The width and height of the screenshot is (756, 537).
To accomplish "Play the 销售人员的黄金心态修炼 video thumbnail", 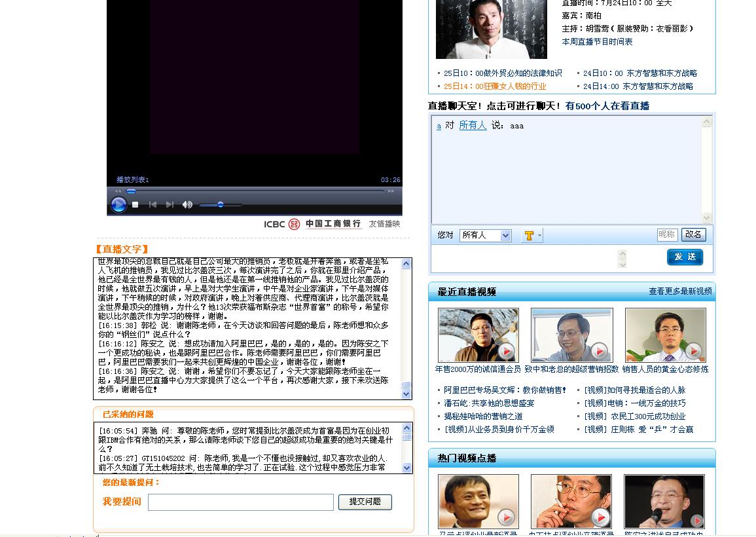I will click(x=666, y=335).
